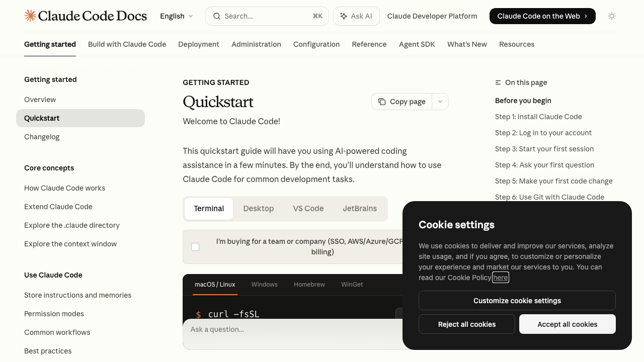Viewport: 644px width, 362px height.
Task: Switch to the Desktop installation tab
Action: point(258,208)
